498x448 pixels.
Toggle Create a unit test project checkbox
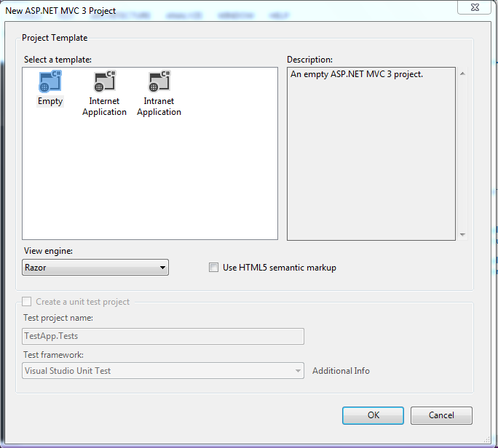(27, 301)
